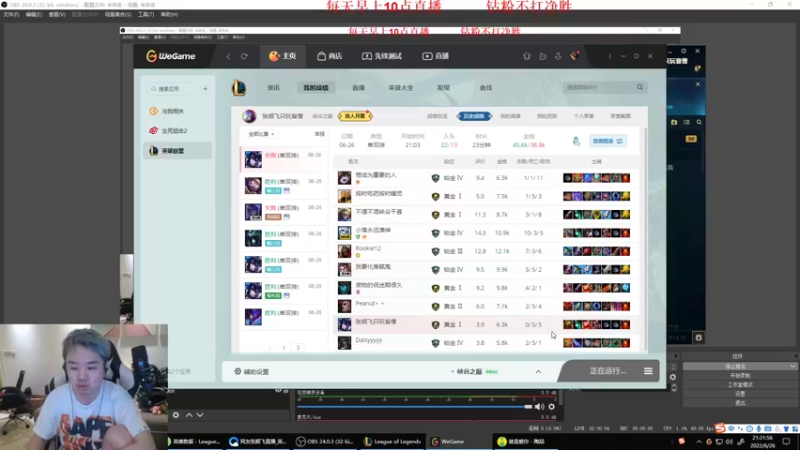Screen dimensions: 800x450
Task: Open Windows notification center icon
Action: click(x=786, y=442)
